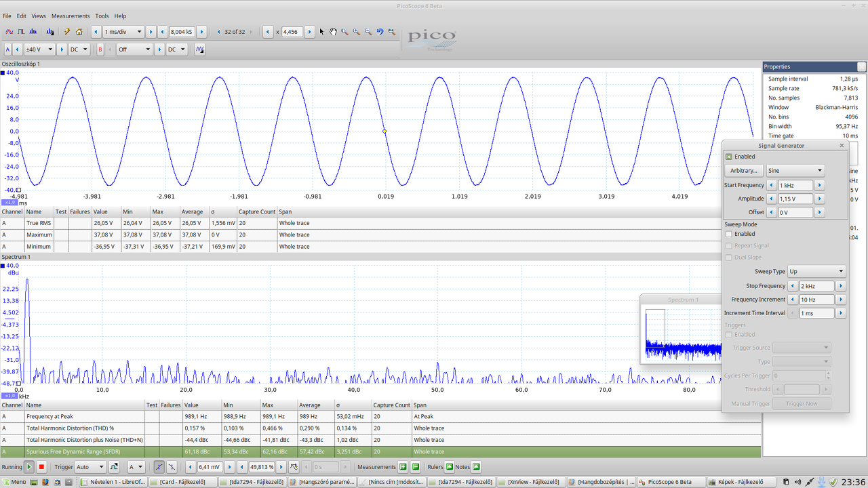Click the hand pan tool

(x=333, y=32)
